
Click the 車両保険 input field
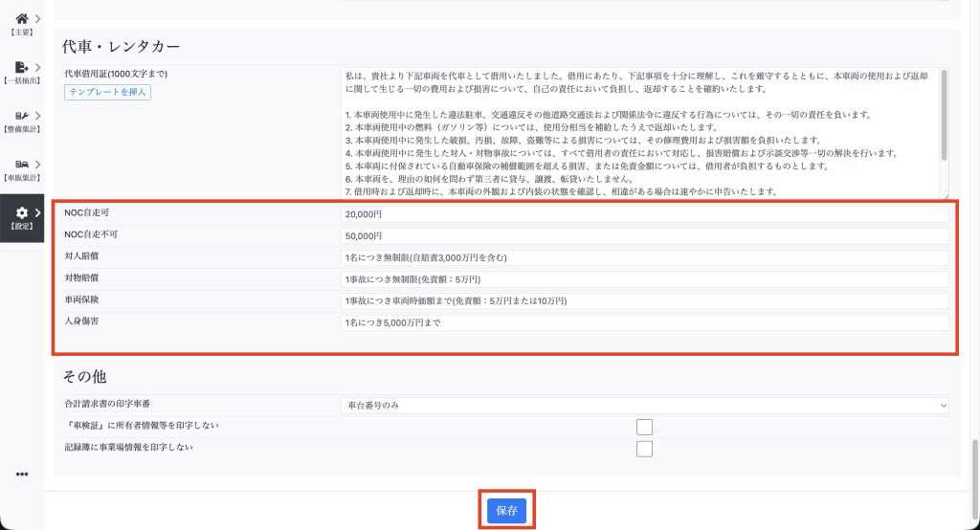tap(644, 301)
